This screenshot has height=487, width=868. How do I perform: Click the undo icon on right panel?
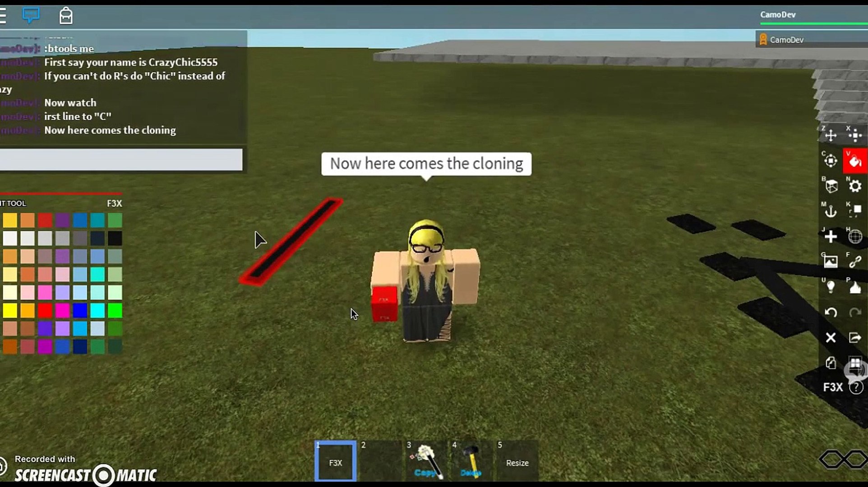click(x=831, y=312)
